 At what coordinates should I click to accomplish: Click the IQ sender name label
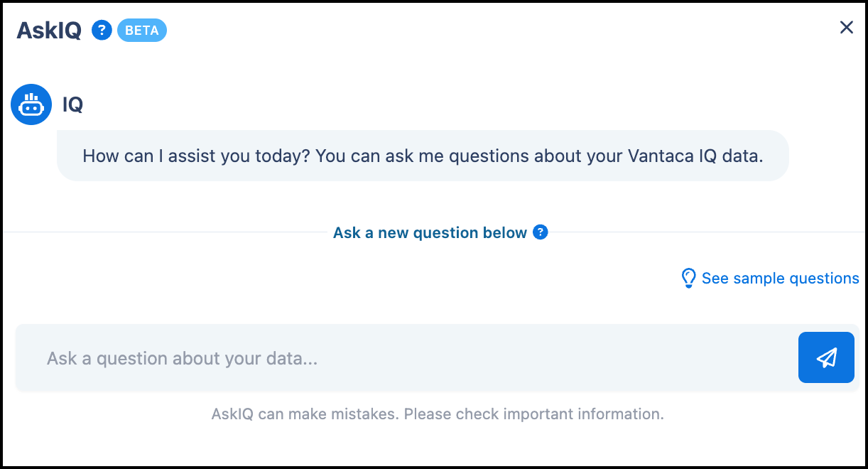(72, 105)
